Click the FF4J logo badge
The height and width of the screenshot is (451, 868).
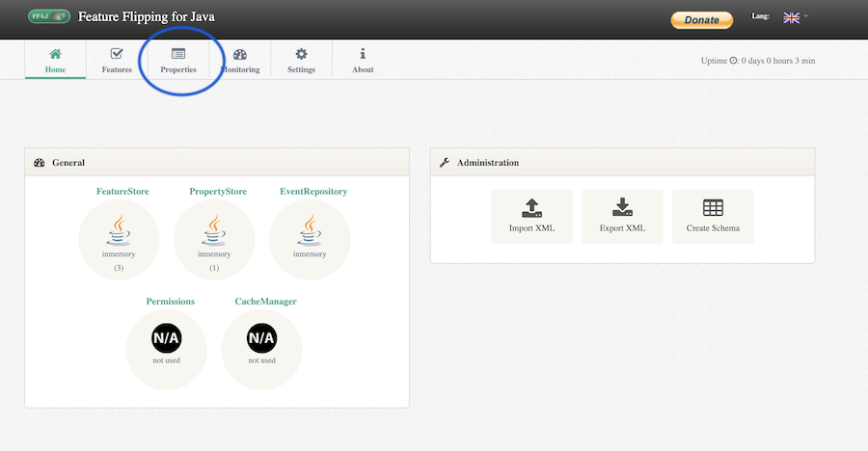pyautogui.click(x=49, y=17)
